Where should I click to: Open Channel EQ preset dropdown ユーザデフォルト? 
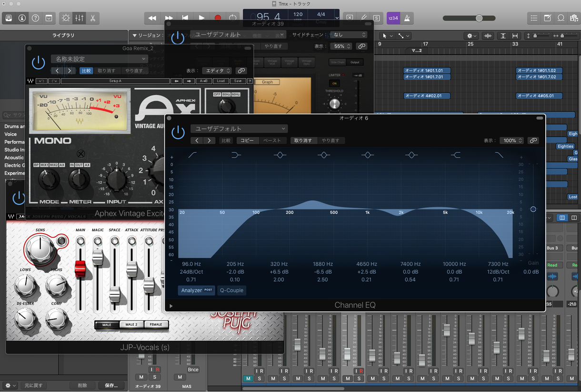239,128
